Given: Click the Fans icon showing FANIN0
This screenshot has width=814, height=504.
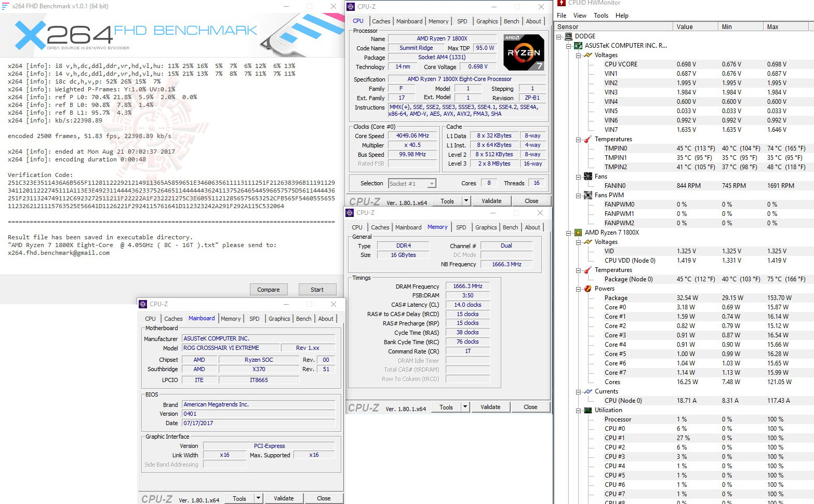Looking at the screenshot, I should coord(588,176).
